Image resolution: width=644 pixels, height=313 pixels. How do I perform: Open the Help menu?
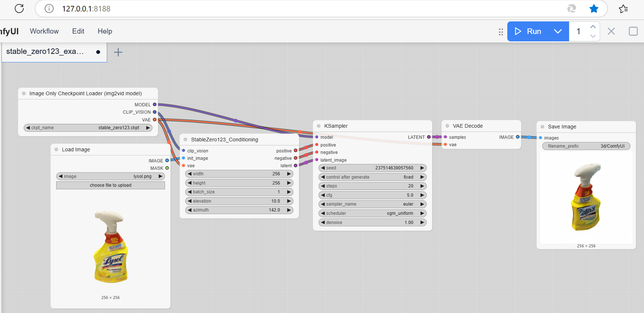tap(105, 31)
